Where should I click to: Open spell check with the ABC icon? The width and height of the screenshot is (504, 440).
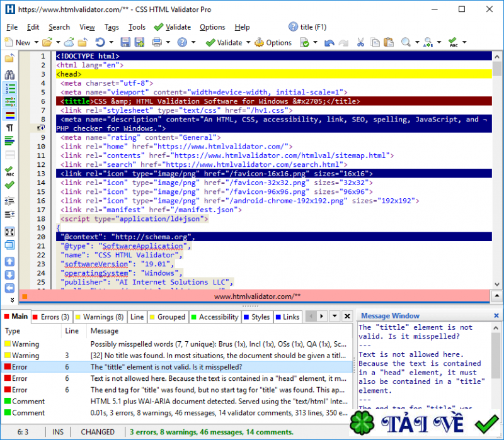tap(453, 42)
